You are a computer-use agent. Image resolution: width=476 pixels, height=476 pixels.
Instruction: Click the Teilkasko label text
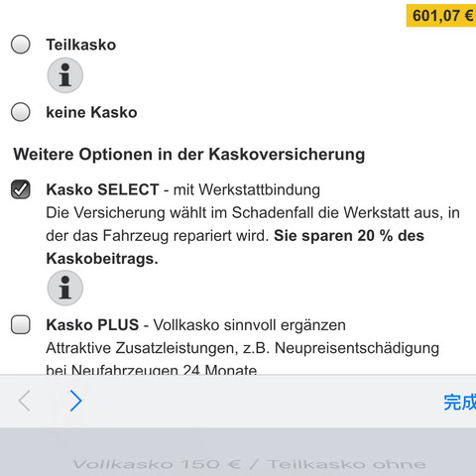click(x=81, y=45)
